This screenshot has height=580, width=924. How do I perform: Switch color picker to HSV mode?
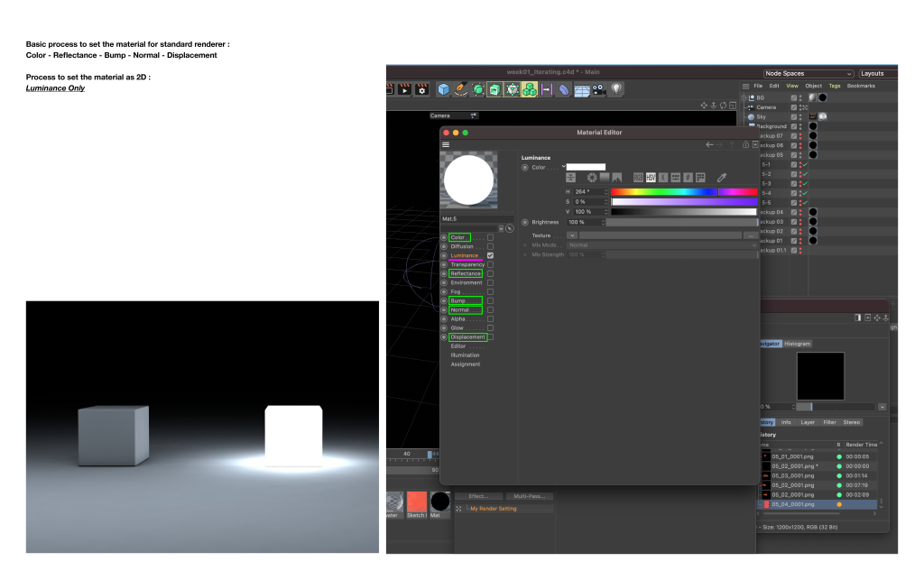[651, 178]
